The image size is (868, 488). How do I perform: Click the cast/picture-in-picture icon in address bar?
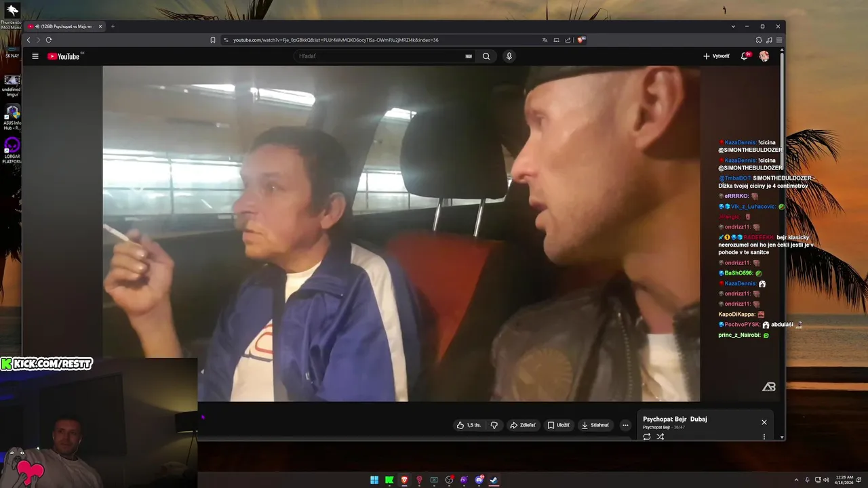556,40
